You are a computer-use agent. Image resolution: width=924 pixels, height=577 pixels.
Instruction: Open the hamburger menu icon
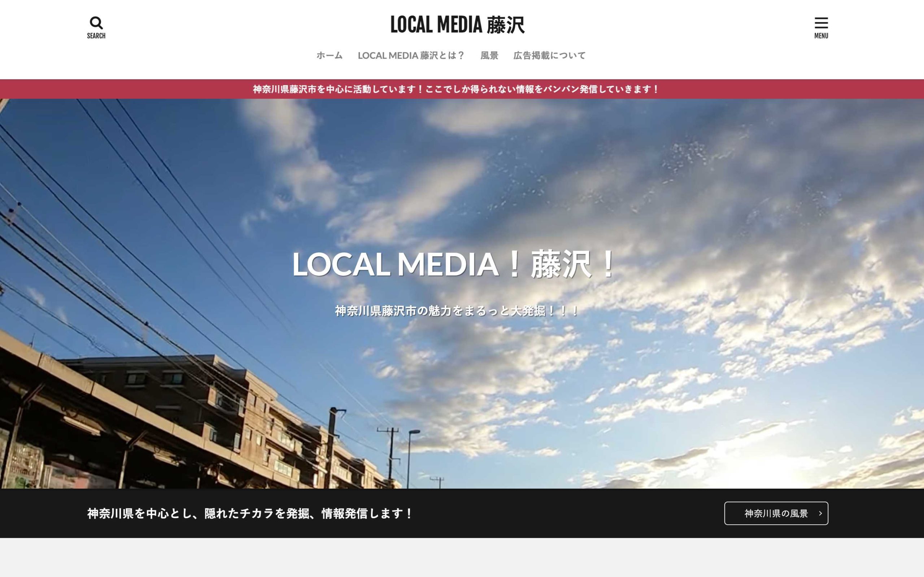[821, 23]
